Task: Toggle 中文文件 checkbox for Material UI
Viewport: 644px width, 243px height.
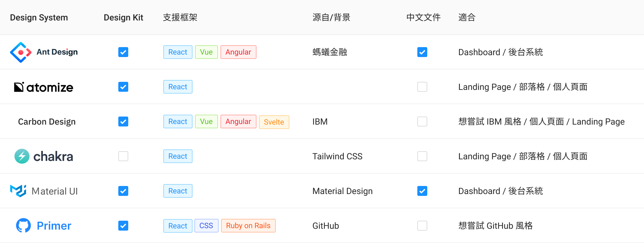Action: [422, 191]
